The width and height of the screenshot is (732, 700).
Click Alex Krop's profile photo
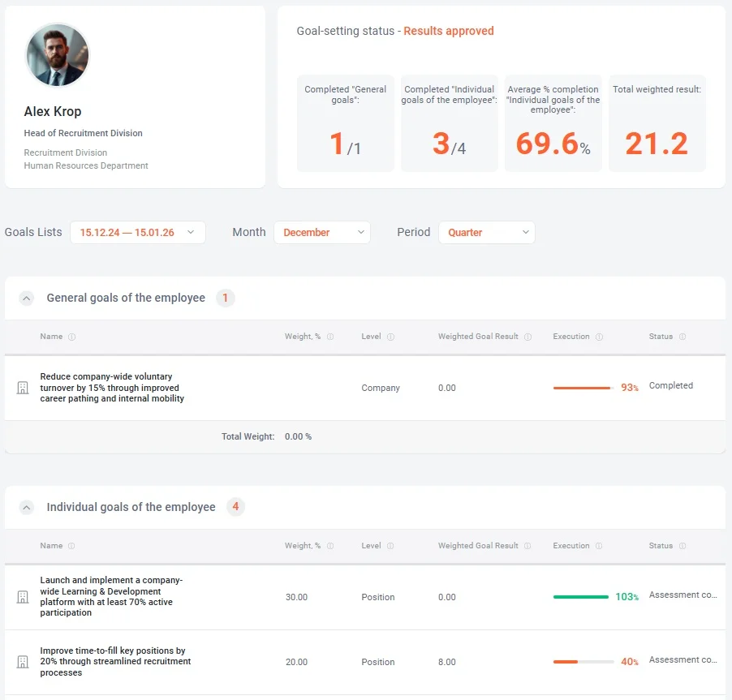tap(57, 55)
